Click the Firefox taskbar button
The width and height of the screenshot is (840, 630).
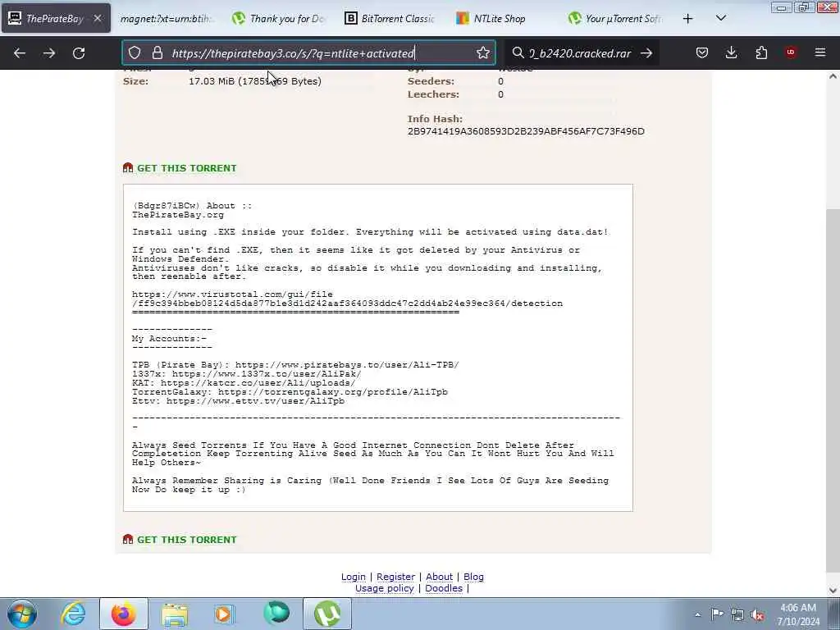[x=124, y=614]
